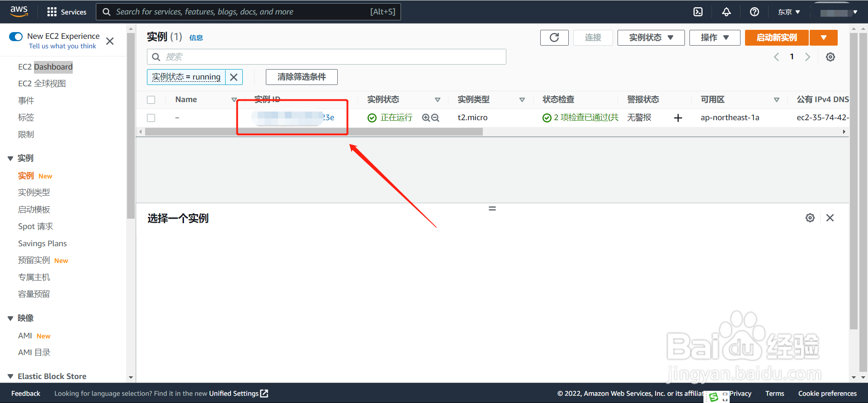Collapse Elastic Block Store section
868x403 pixels.
[10, 376]
